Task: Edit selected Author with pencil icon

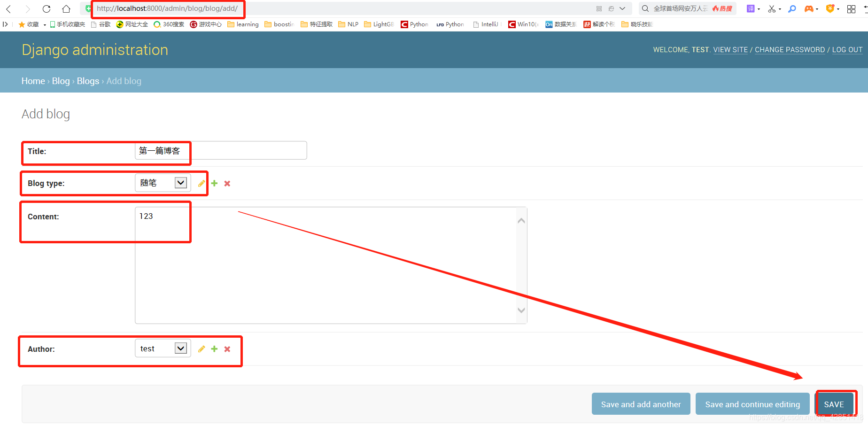Action: coord(201,349)
